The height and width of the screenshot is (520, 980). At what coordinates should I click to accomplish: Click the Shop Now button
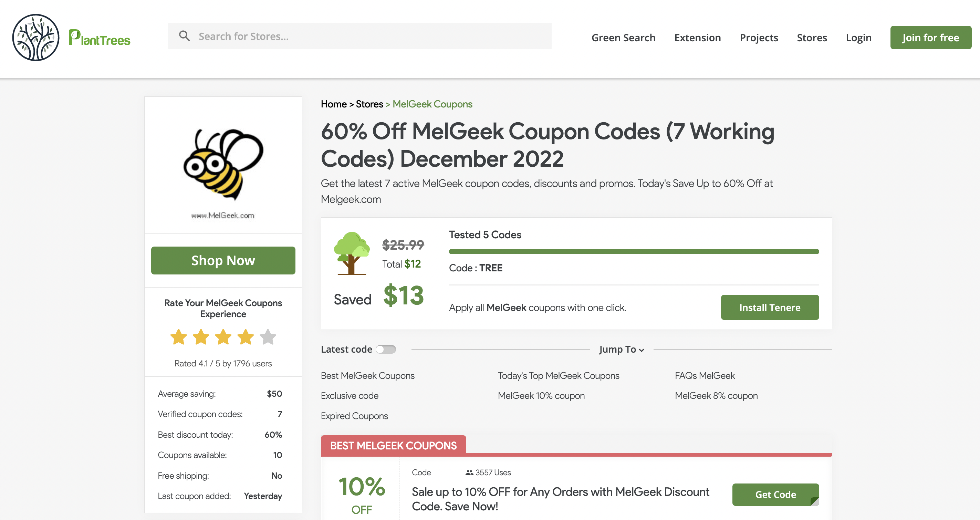[223, 261]
